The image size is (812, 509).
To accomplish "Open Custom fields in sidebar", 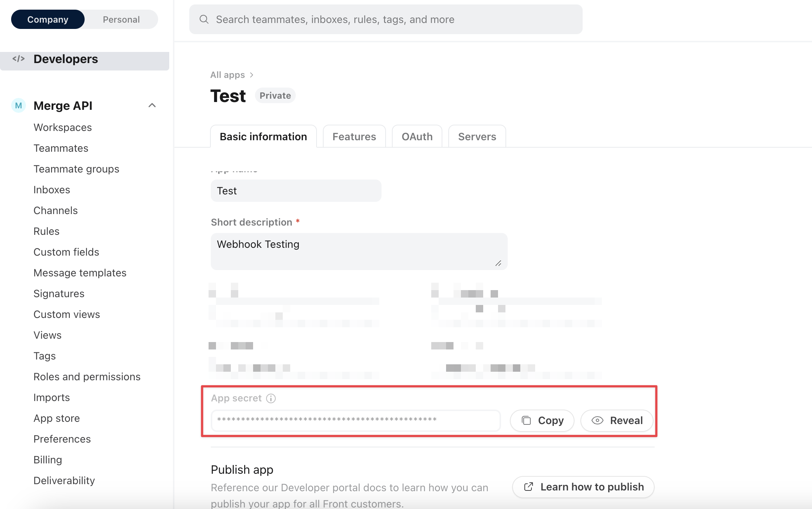I will click(x=66, y=252).
